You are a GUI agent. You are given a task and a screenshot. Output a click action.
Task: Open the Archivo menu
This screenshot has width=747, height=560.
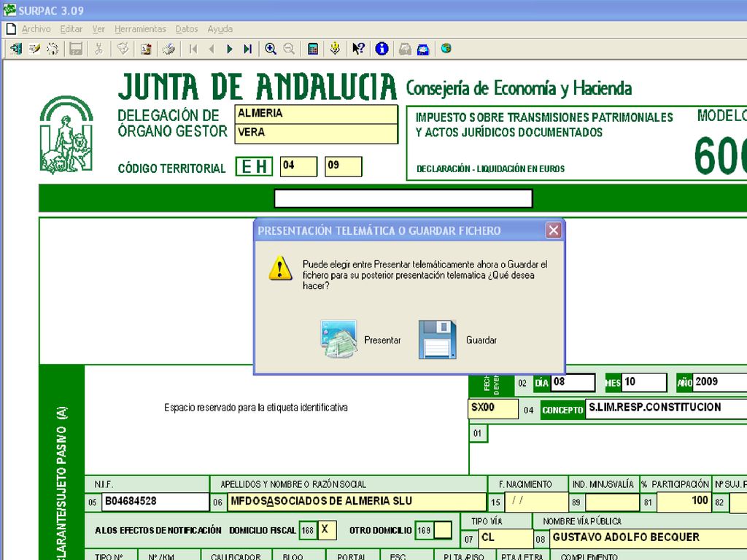pyautogui.click(x=36, y=29)
